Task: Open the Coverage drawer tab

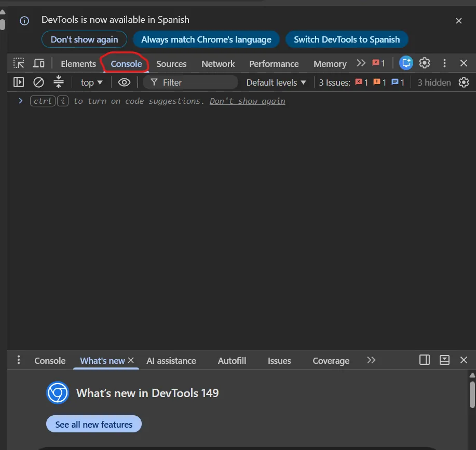Action: [x=331, y=361]
